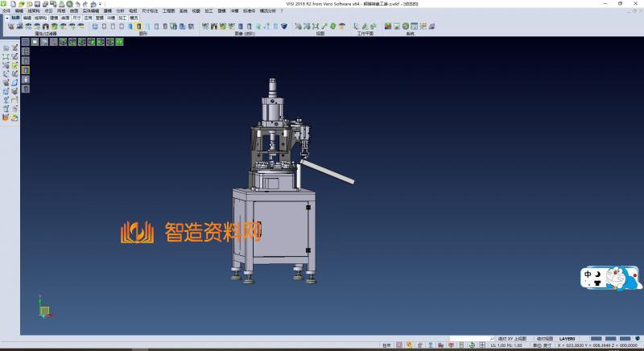The width and height of the screenshot is (644, 351).
Task: Switch to the 线架构 ribbon tab
Action: coord(40,17)
